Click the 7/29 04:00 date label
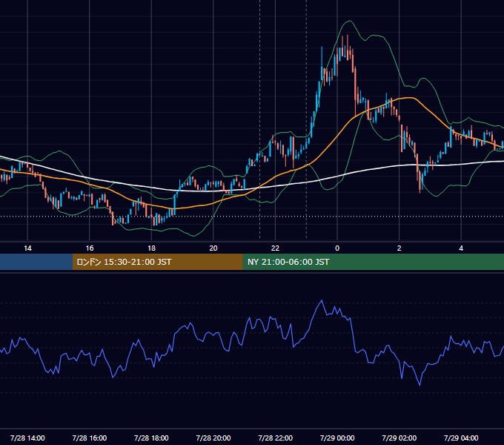Screen dimensions: 504x445 (x=461, y=438)
